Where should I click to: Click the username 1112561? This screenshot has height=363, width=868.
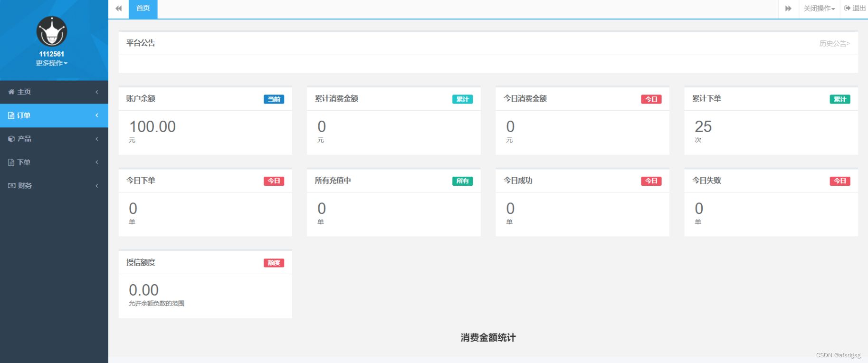52,54
